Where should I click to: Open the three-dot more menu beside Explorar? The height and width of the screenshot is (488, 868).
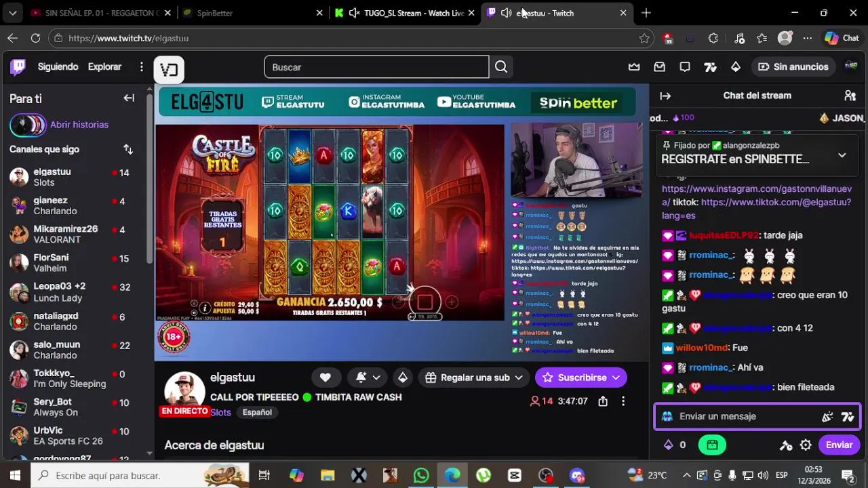coord(141,66)
